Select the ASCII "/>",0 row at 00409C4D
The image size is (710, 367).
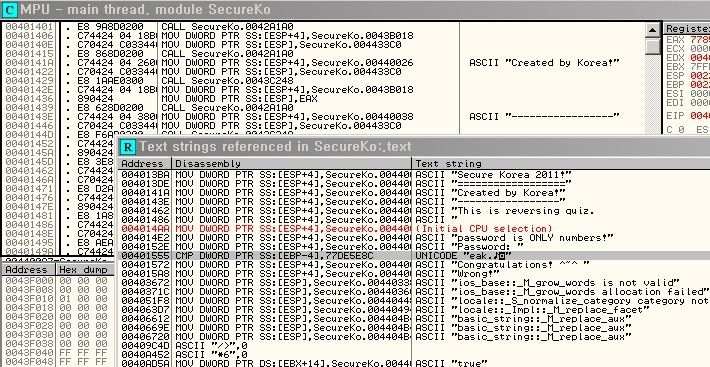point(414,346)
